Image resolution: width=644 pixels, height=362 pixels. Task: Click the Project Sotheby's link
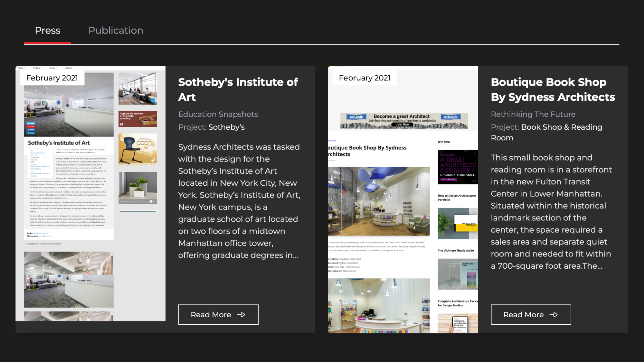[226, 127]
